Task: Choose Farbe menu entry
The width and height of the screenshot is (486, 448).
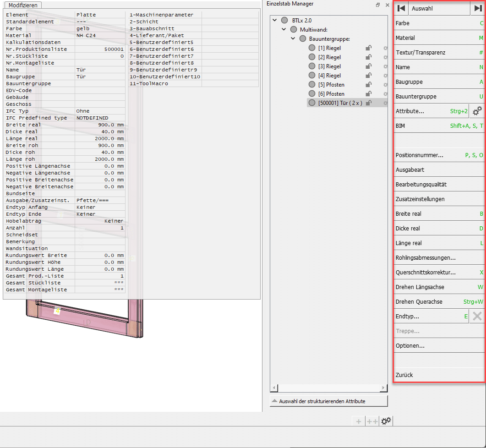Action: pos(439,23)
